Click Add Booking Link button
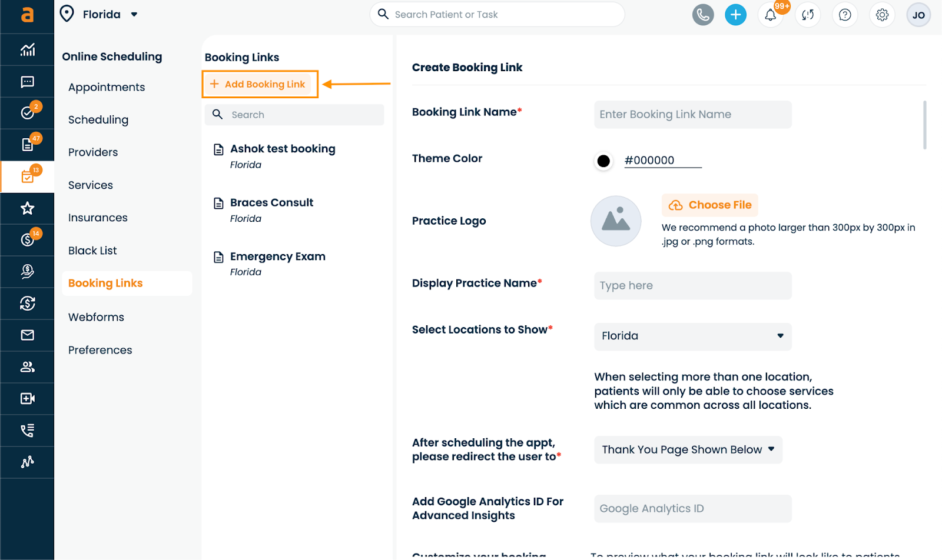942x560 pixels. click(260, 84)
